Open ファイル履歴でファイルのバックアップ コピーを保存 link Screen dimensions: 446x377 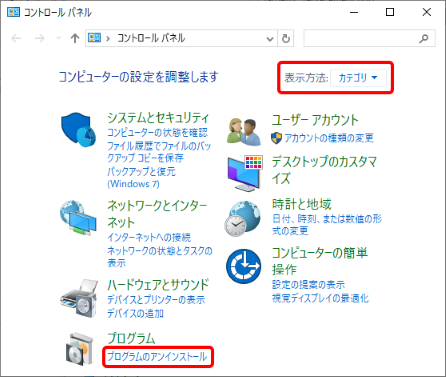159,152
